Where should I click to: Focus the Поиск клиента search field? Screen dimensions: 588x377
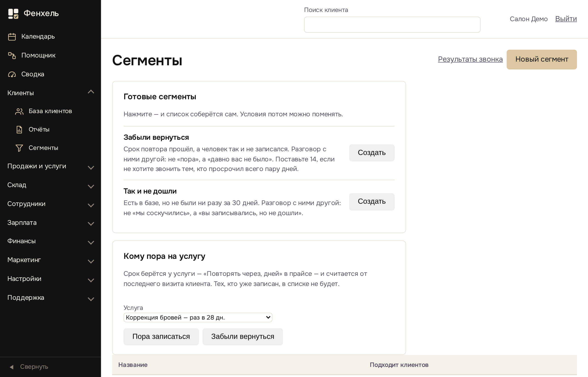[x=392, y=24]
